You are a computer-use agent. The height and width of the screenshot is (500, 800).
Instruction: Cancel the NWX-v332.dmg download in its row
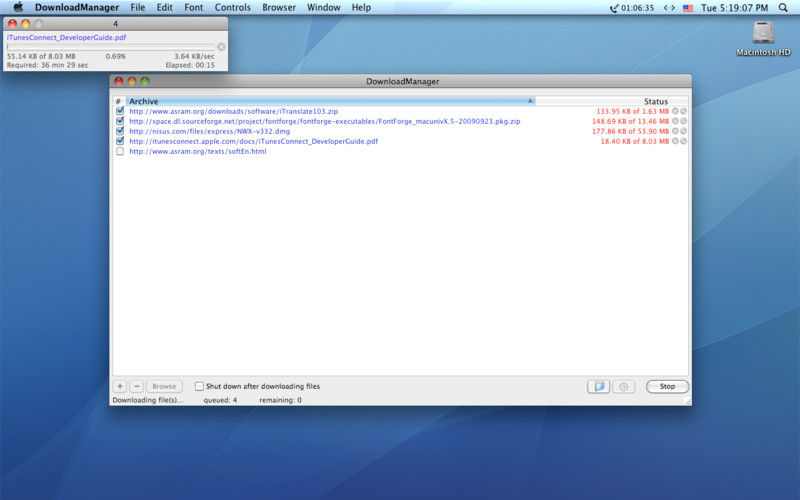(675, 131)
